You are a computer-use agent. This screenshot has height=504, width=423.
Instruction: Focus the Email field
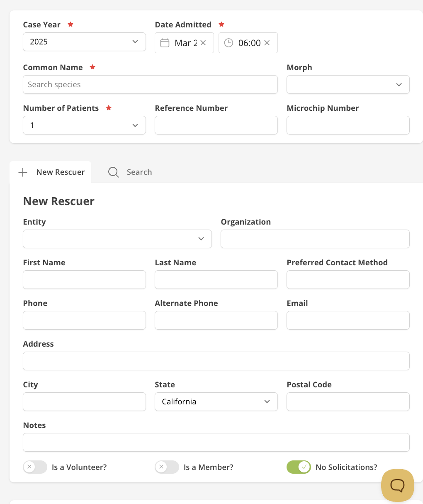point(348,320)
